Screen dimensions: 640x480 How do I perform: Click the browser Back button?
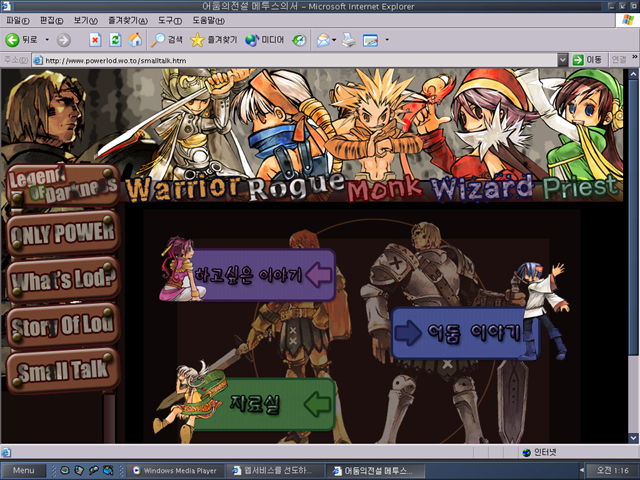20,40
